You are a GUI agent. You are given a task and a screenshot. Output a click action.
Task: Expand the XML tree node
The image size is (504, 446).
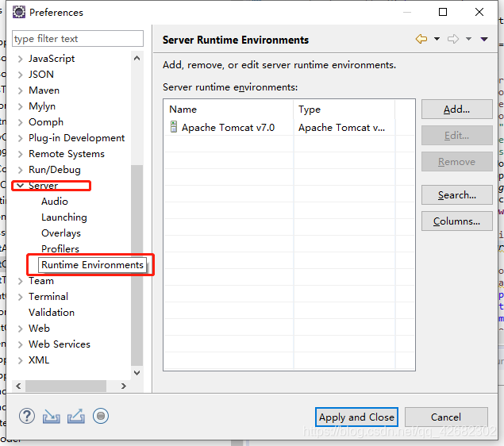[21, 360]
